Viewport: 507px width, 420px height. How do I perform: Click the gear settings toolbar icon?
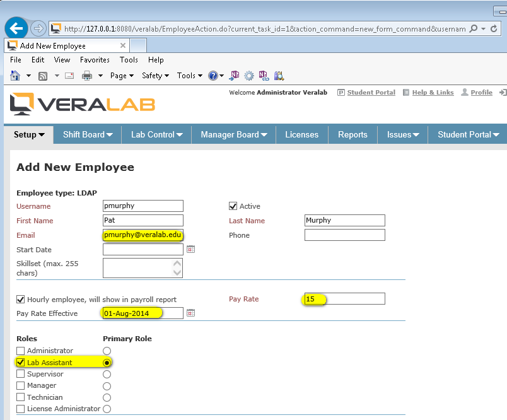pos(249,76)
